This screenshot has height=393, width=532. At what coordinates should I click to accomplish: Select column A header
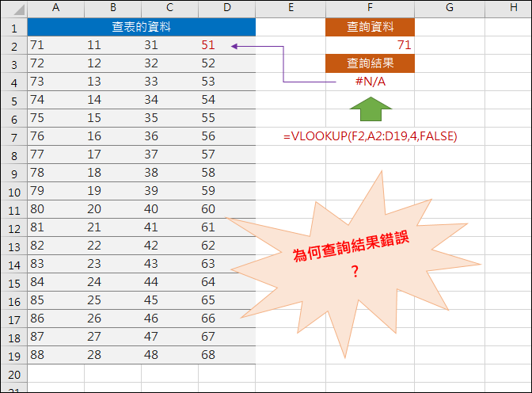pos(56,8)
